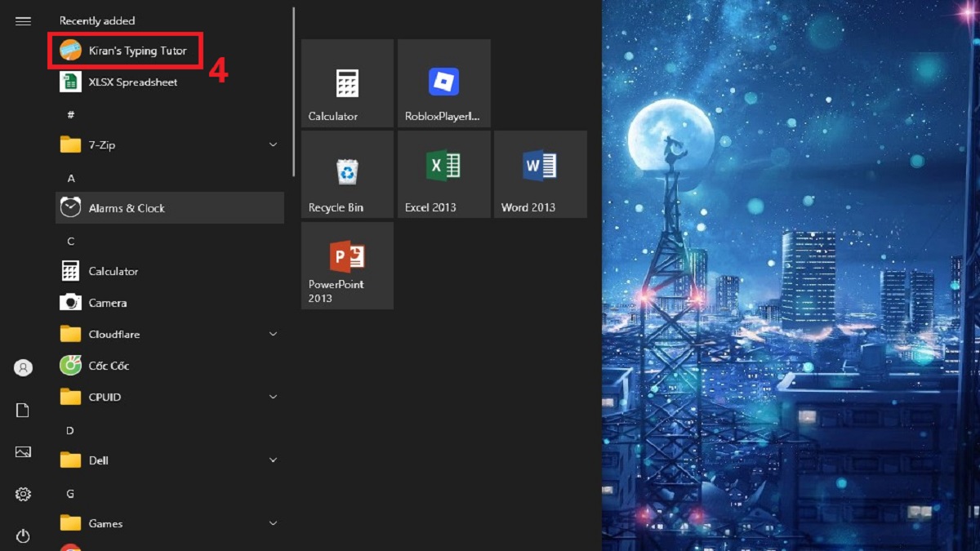Click the hamburger menu at top left

tap(23, 21)
